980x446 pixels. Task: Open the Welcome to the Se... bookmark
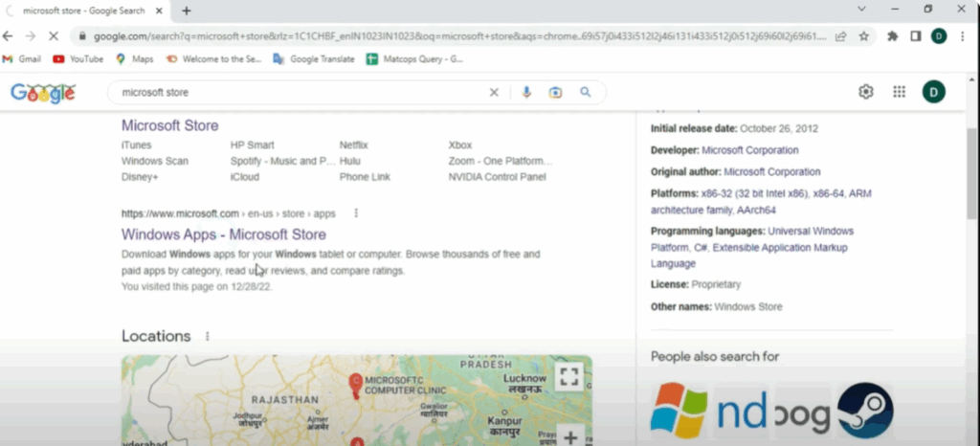(213, 59)
